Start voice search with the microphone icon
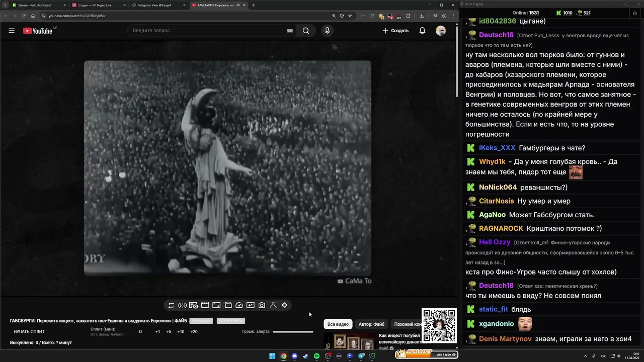Viewport: 644px width, 362px height. click(327, 31)
